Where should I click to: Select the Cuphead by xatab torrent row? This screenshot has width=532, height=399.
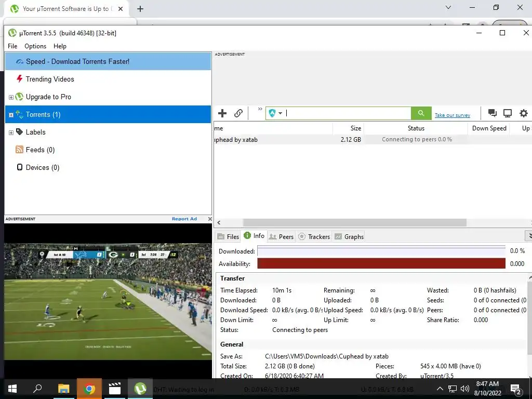[x=373, y=139]
